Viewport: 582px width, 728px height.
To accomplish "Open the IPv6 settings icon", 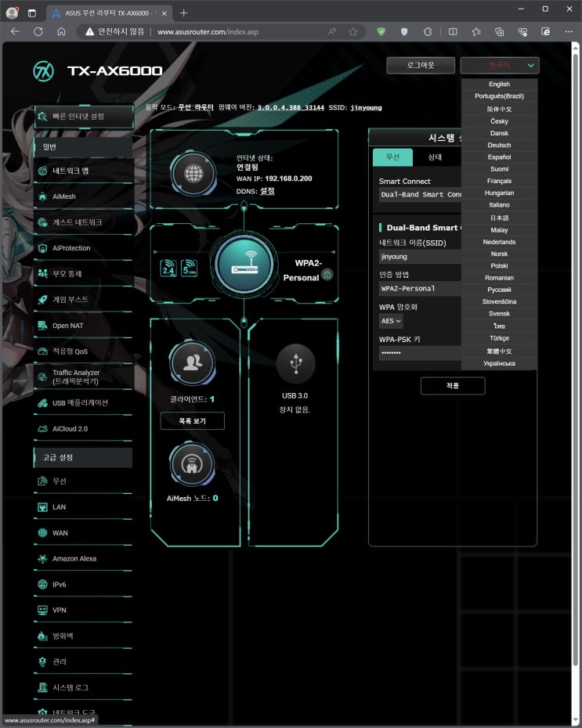I will pos(43,584).
